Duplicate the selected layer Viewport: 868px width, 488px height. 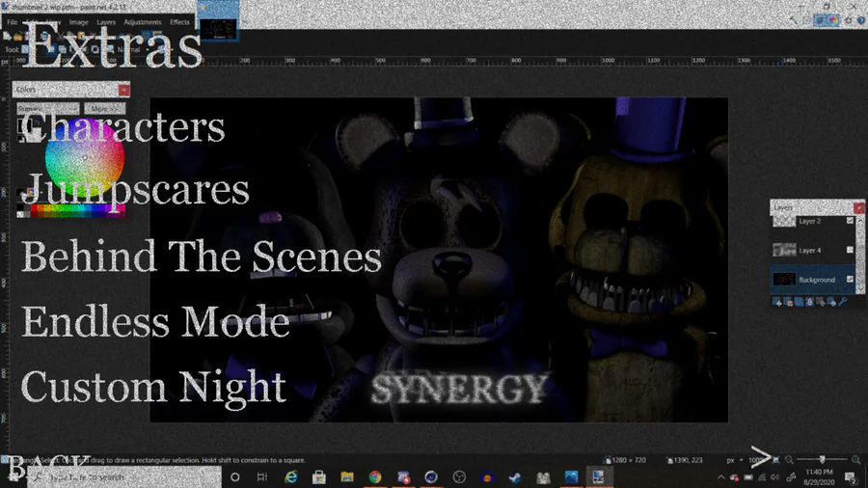click(x=799, y=302)
